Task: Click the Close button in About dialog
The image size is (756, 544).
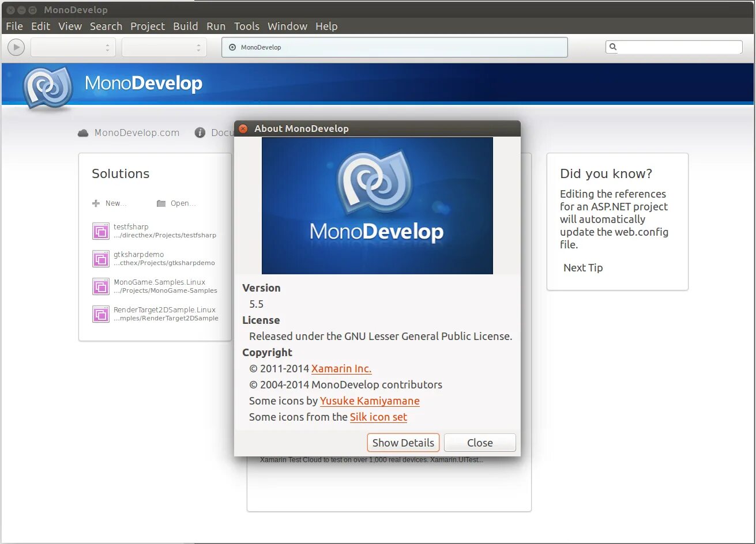Action: [x=480, y=443]
